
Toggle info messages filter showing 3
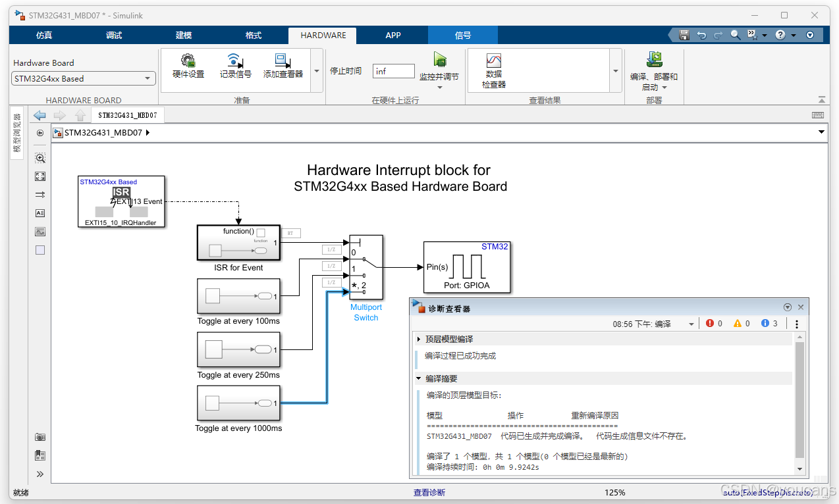click(x=765, y=324)
